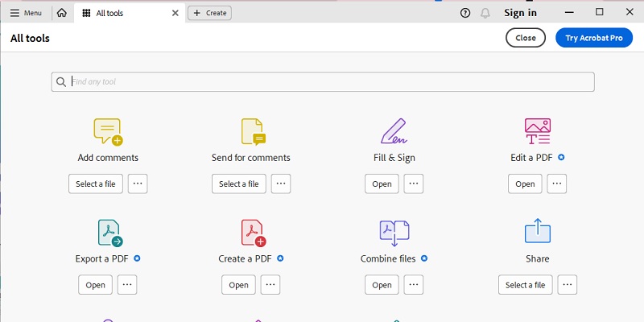Open the Fill & Sign tool
The width and height of the screenshot is (644, 322).
click(382, 184)
